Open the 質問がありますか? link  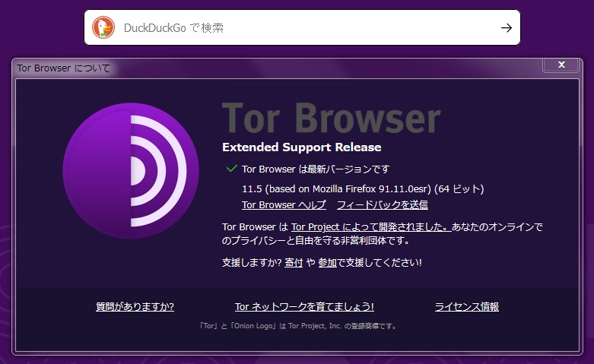point(135,306)
